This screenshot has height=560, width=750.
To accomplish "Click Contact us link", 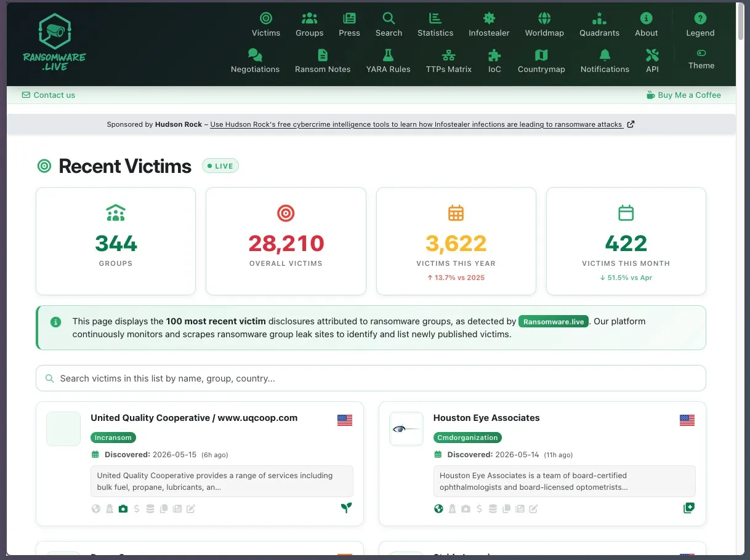I will pos(48,95).
